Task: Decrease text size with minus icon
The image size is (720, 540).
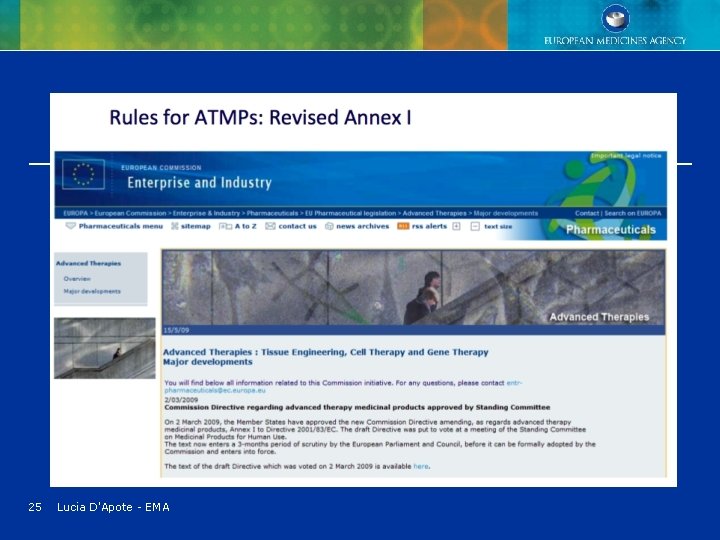Action: [475, 226]
